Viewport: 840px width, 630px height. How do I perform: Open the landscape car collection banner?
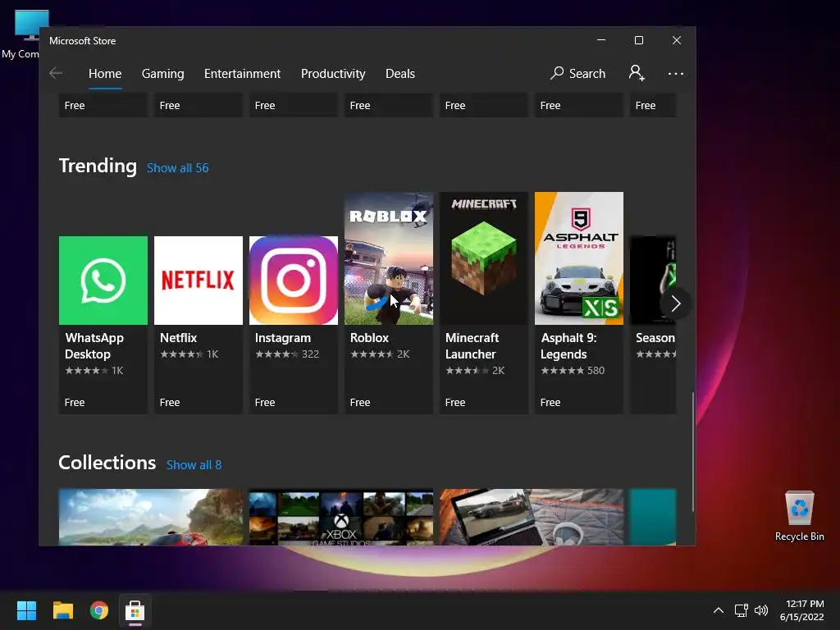[151, 517]
